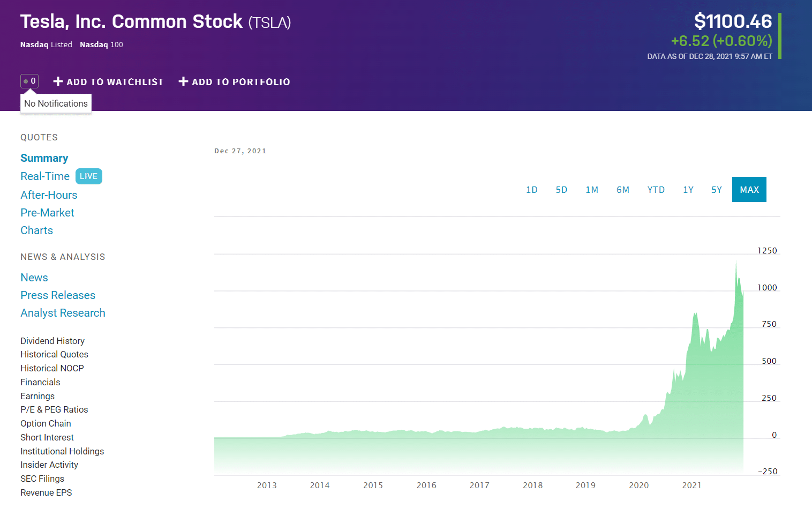
Task: Choose the MAX chart range
Action: tap(749, 190)
